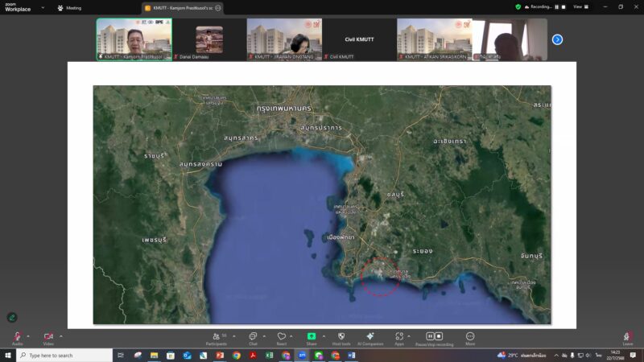
Task: Open the Participants panel
Action: 215,336
